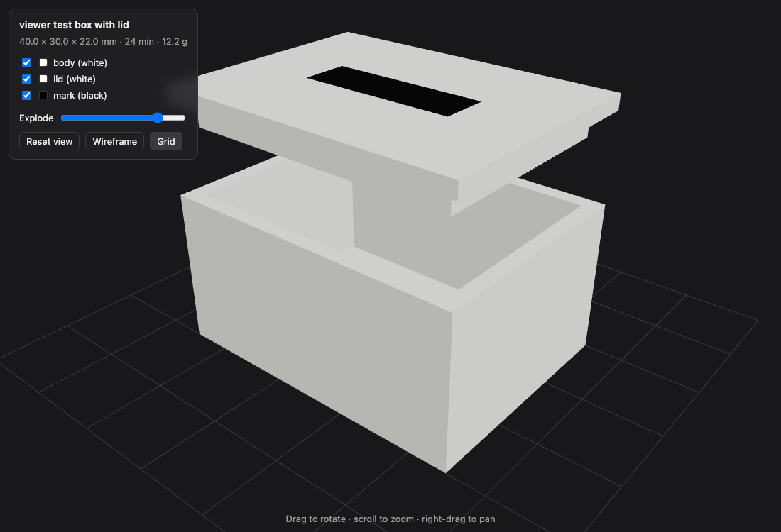The width and height of the screenshot is (781, 532).
Task: Click the dimensions and print time text
Action: click(103, 42)
